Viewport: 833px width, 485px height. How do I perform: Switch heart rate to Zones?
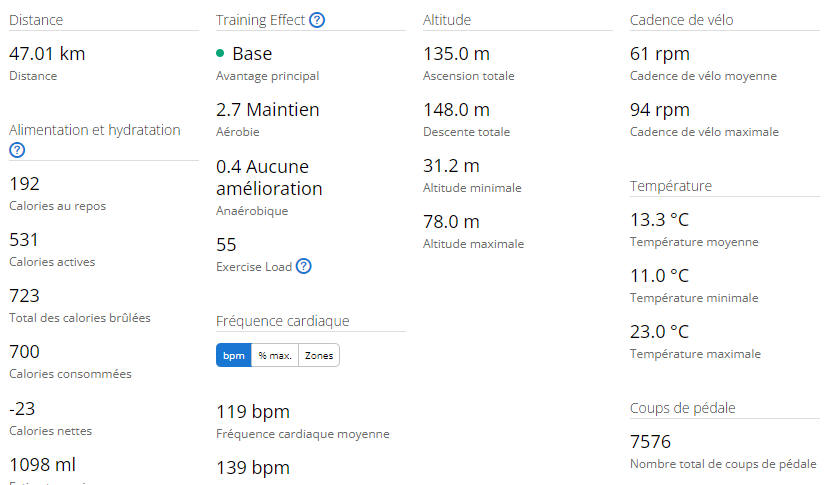pyautogui.click(x=319, y=355)
